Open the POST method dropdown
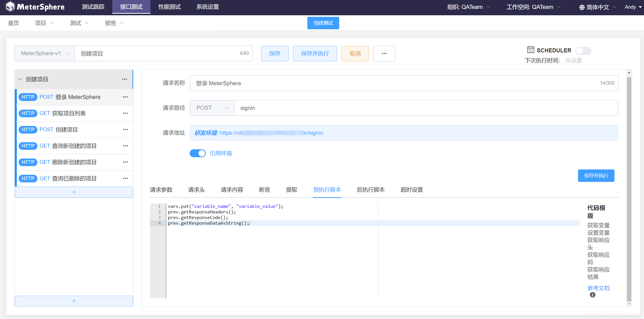Screen dimensions: 644x319 click(x=212, y=108)
